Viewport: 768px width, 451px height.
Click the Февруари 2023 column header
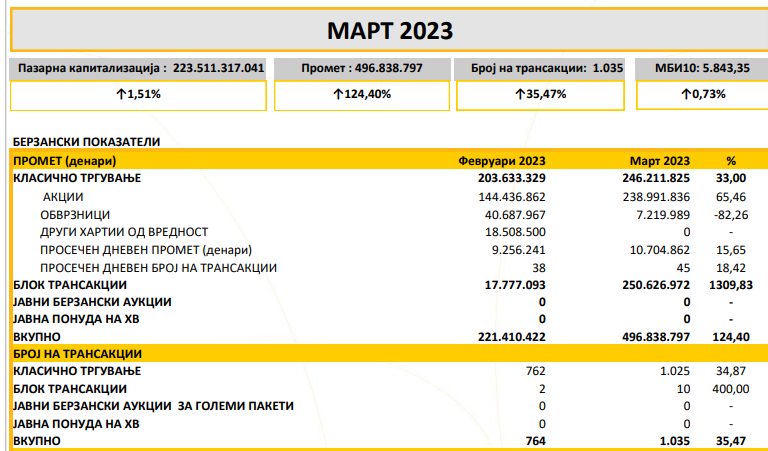tap(501, 160)
